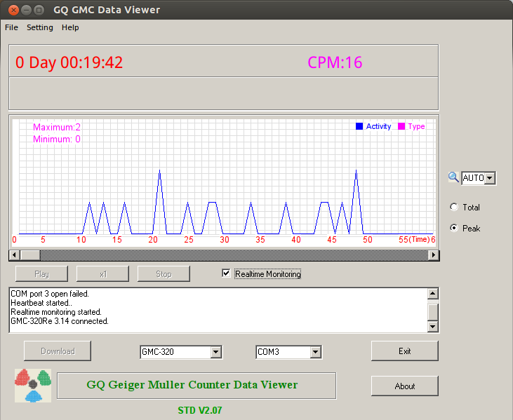
Task: Click the log box scroll down arrow
Action: point(433,326)
